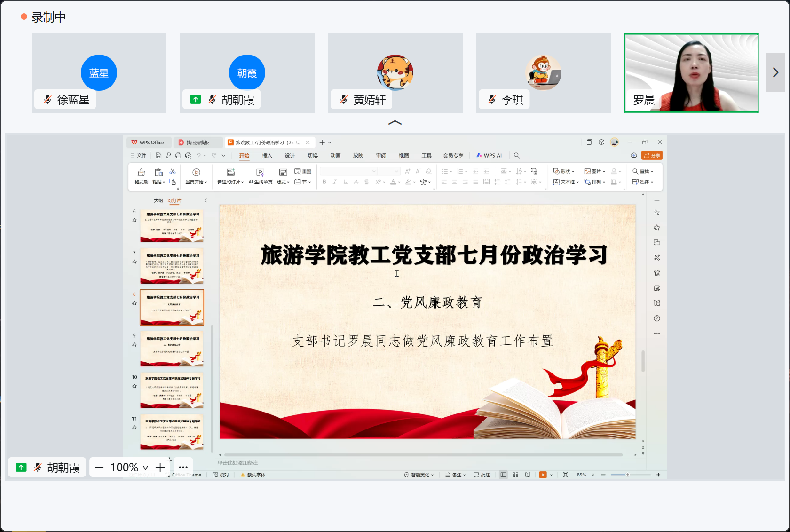Collapse the participant video strip with the chevron

[395, 123]
